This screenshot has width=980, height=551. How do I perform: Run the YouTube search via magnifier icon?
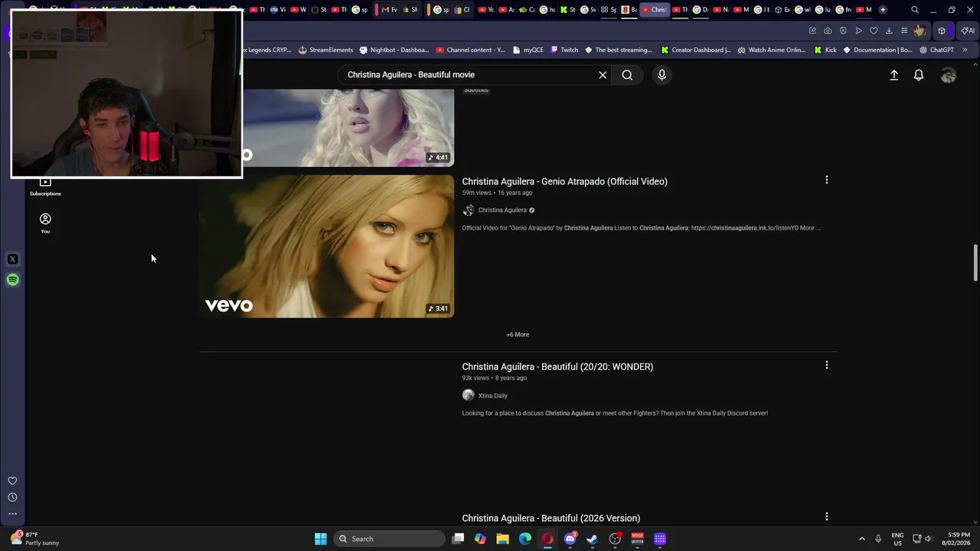point(627,75)
